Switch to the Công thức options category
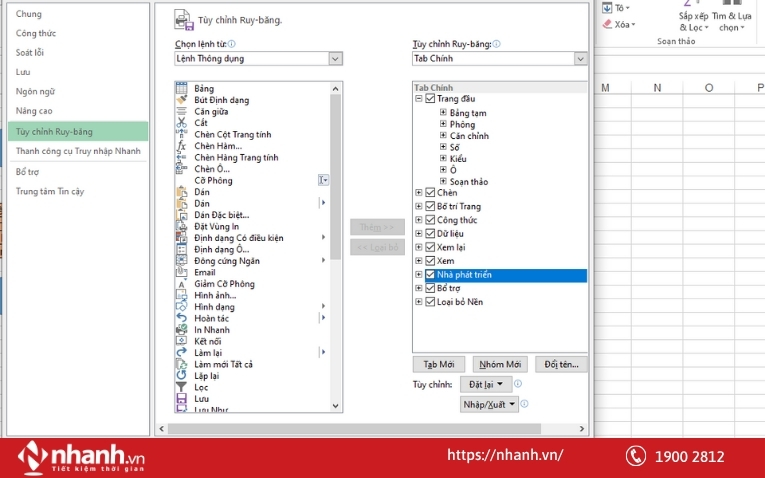 tap(35, 33)
